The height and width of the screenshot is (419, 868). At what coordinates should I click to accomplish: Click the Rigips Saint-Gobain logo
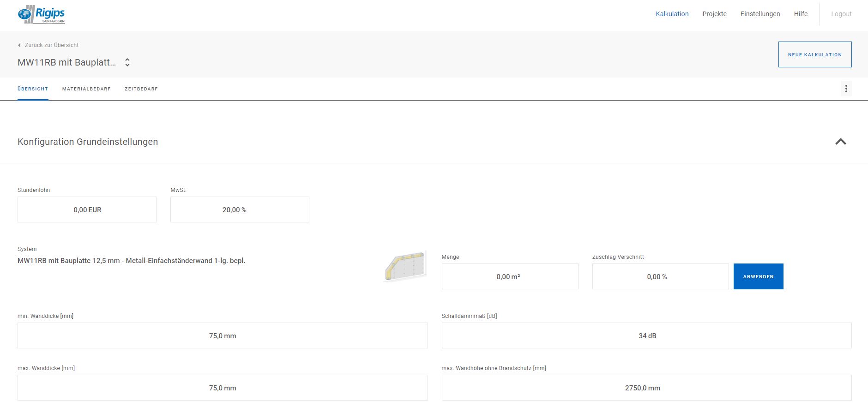(42, 14)
